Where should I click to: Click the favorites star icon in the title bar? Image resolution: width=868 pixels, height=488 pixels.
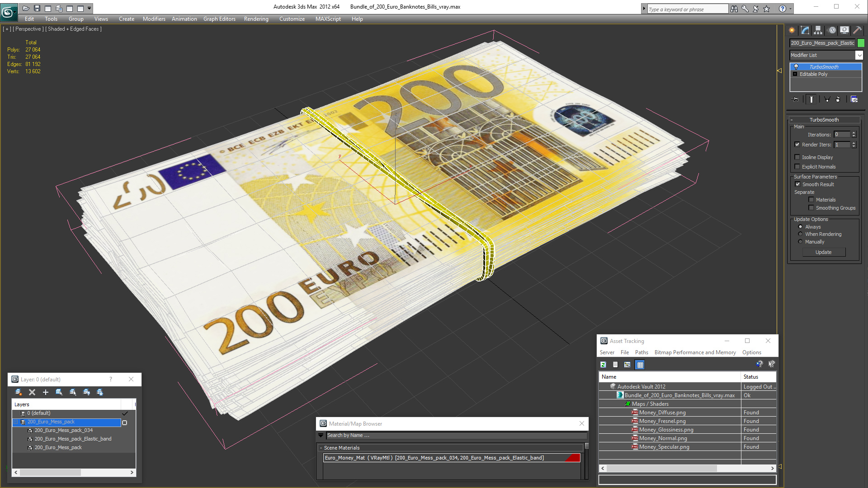point(767,9)
